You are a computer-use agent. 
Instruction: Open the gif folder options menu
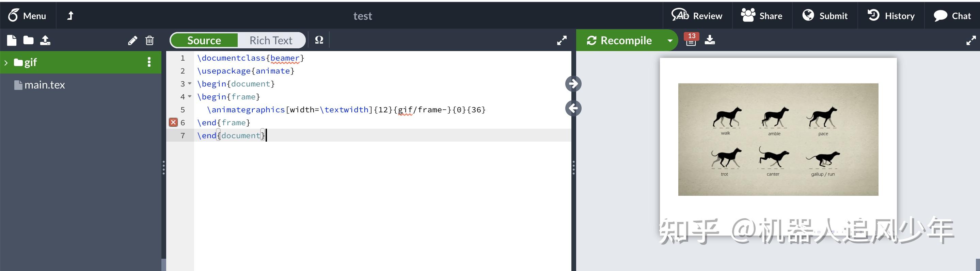149,62
